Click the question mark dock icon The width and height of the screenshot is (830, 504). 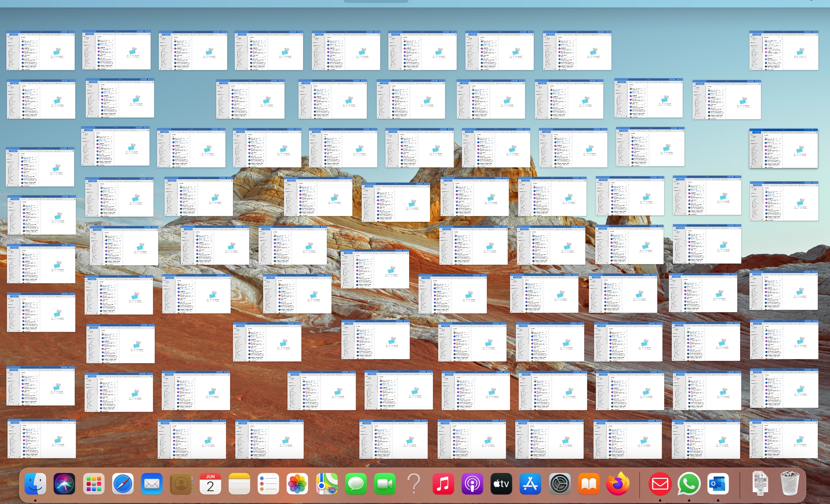click(414, 484)
